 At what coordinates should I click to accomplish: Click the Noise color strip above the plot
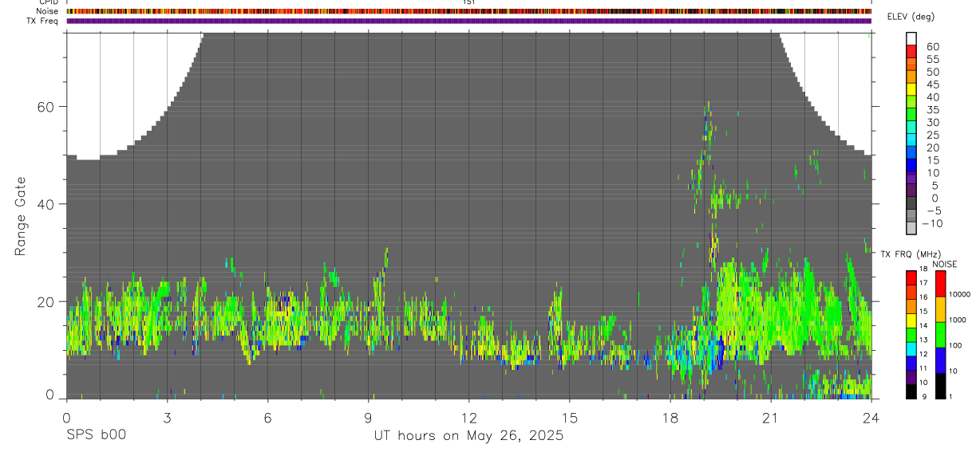click(469, 11)
